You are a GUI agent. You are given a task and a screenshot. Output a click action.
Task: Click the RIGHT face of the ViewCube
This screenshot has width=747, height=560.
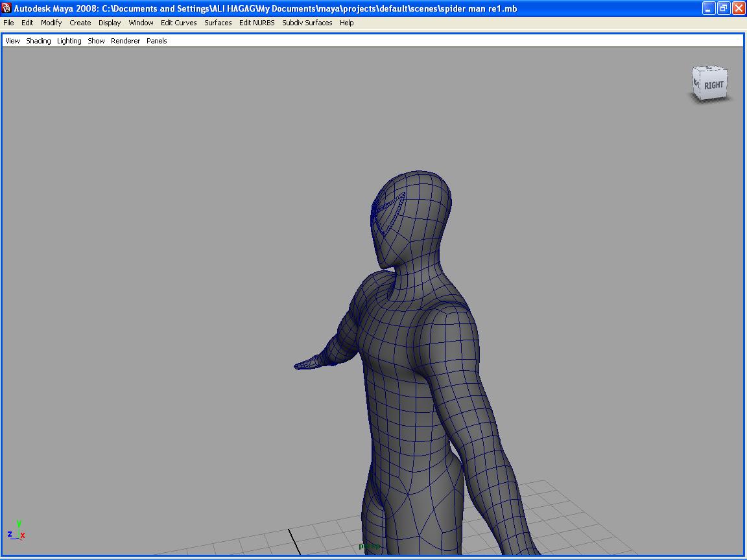[x=713, y=85]
